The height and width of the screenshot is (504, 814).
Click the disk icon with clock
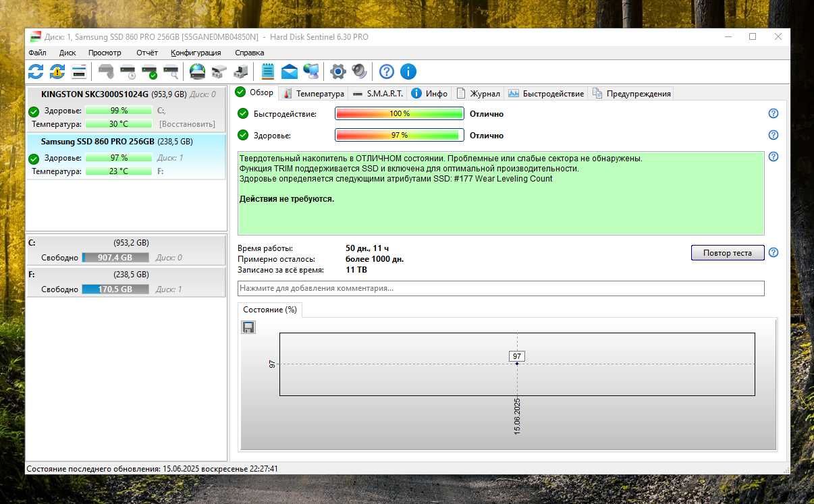[128, 71]
